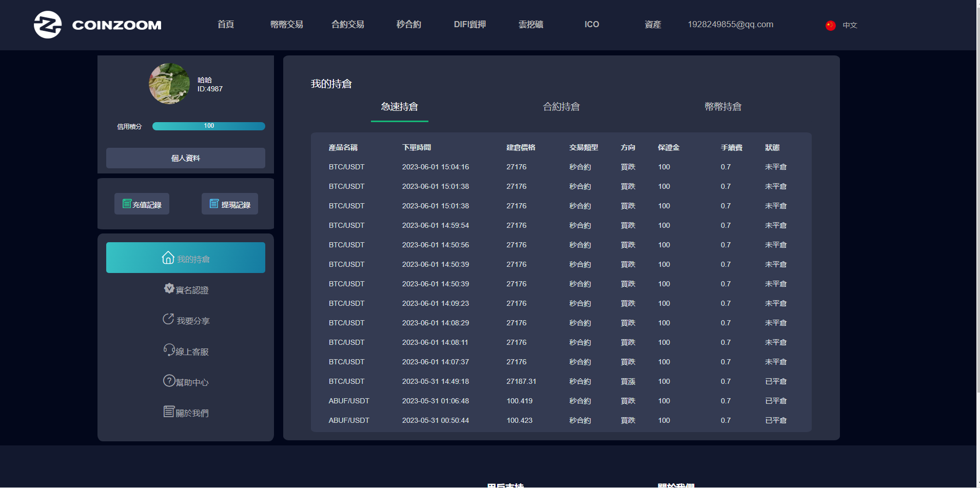Screen dimensions: 980x488
Task: Click the document icon for 關於我們
Action: coord(169,412)
